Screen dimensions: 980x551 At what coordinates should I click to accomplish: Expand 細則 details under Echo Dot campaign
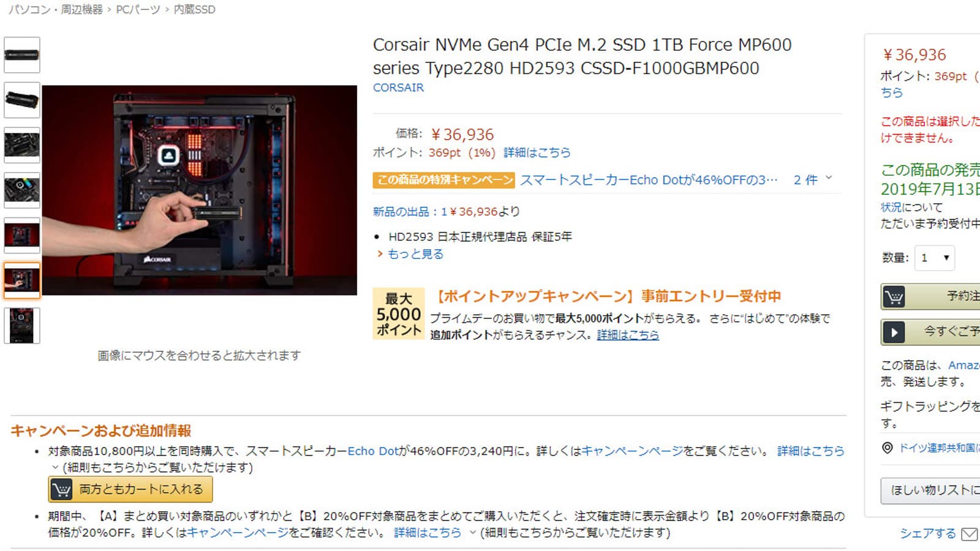point(153,468)
